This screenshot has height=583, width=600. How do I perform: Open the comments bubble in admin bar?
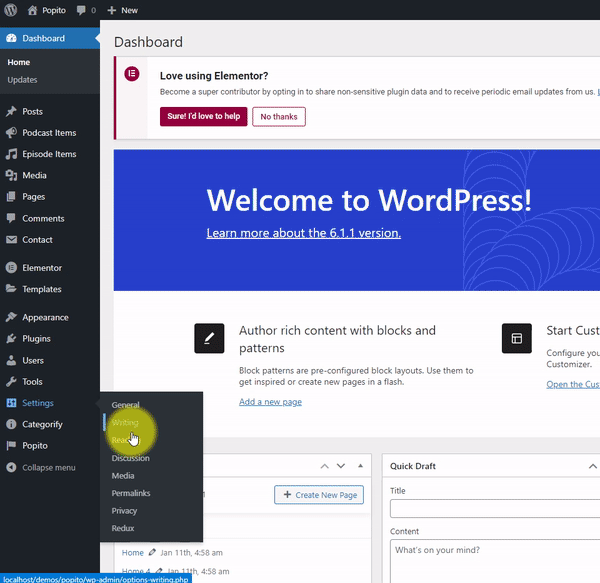pyautogui.click(x=81, y=10)
